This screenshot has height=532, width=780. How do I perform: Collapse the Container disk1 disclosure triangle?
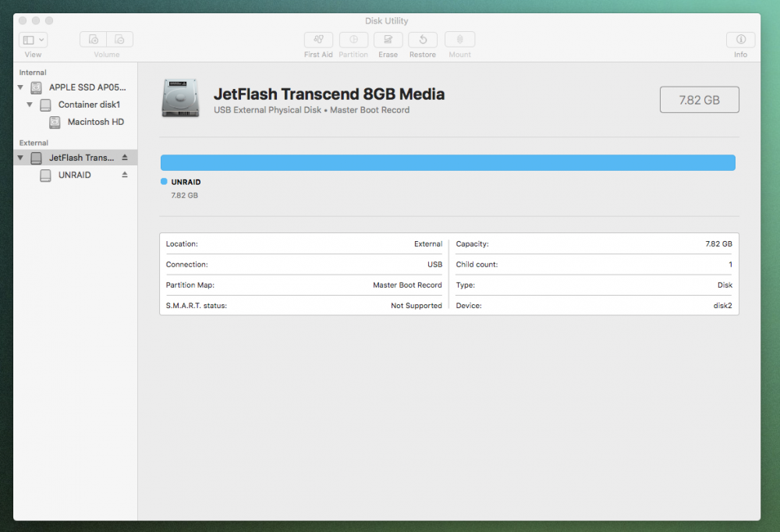(30, 105)
